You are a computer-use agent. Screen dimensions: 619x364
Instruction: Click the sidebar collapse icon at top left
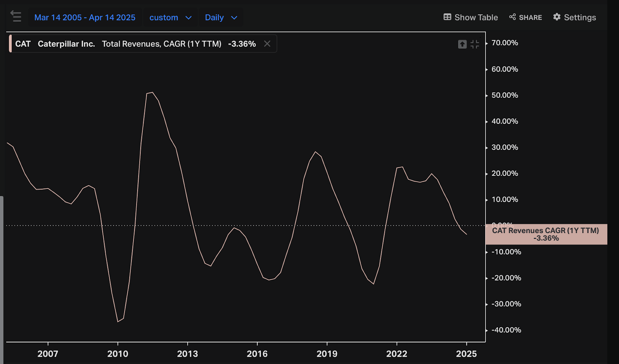16,16
